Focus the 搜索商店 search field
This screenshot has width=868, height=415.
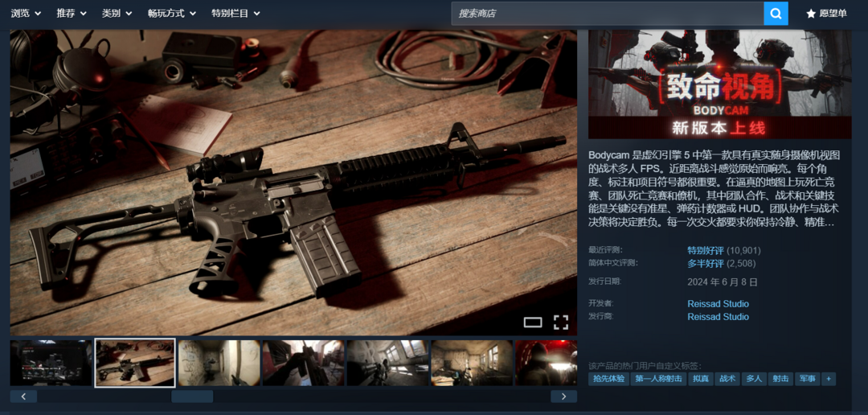(608, 14)
